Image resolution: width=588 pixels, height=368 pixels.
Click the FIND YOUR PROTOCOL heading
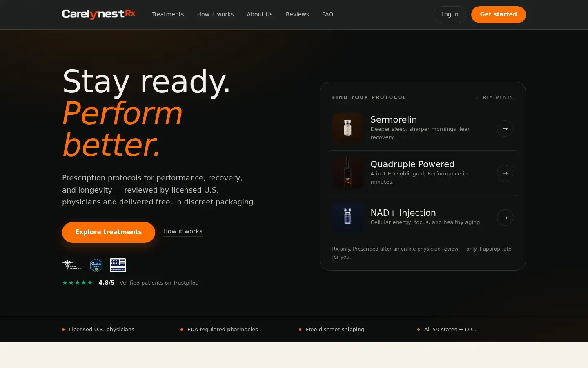369,97
